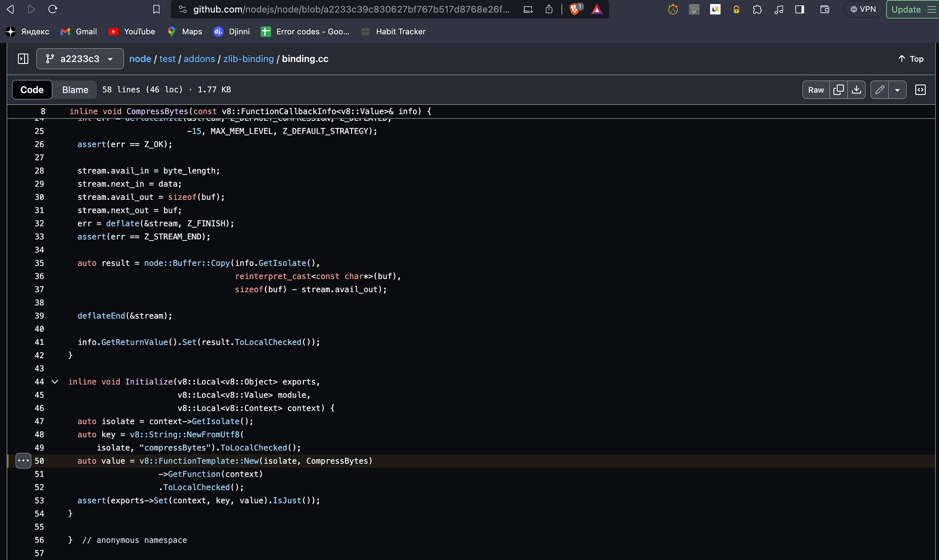Open the extensions puzzle icon
Image resolution: width=939 pixels, height=560 pixels.
pos(757,9)
